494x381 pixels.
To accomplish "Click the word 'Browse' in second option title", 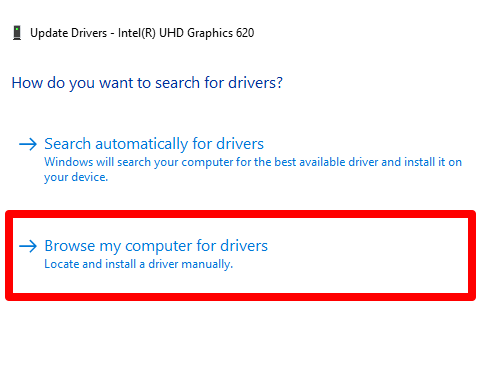I will [x=70, y=246].
